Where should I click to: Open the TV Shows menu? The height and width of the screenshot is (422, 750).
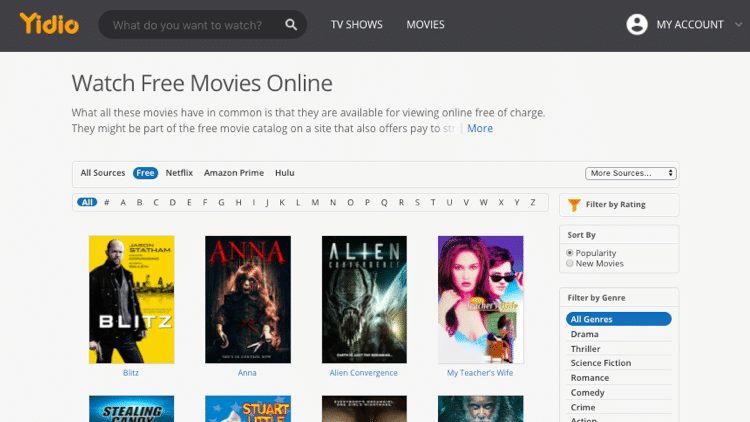[x=356, y=24]
